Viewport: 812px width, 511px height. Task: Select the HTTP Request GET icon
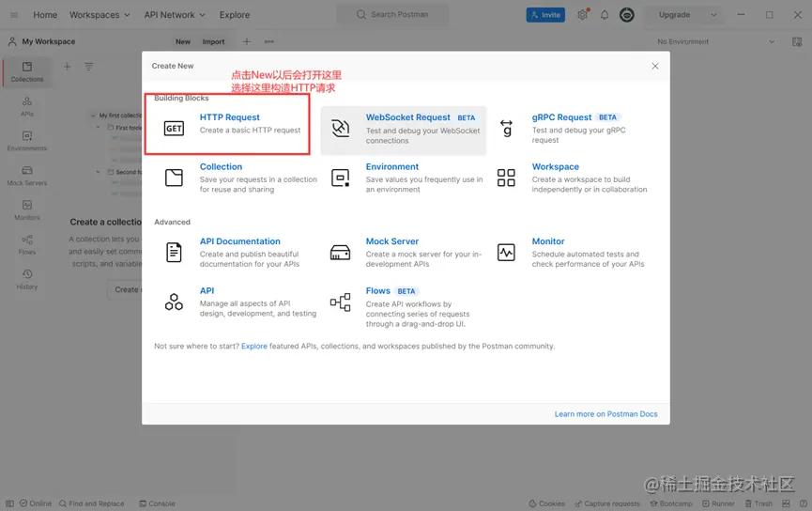click(174, 128)
